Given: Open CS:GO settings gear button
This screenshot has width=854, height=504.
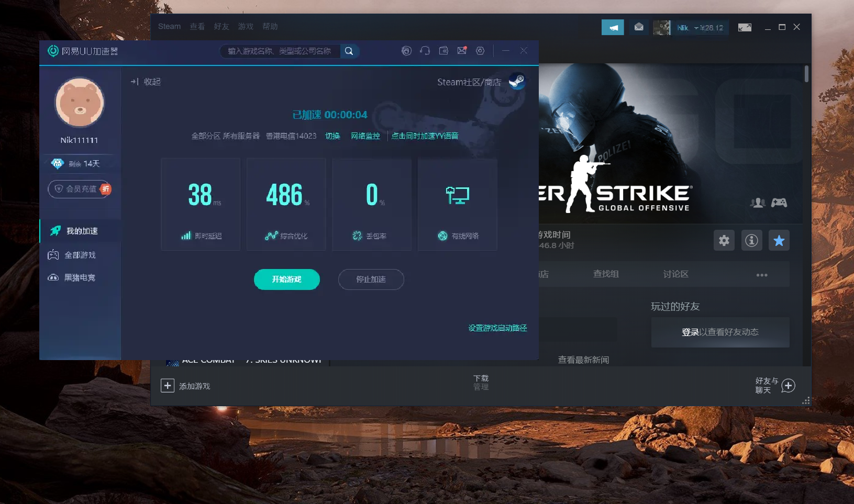Looking at the screenshot, I should (724, 240).
